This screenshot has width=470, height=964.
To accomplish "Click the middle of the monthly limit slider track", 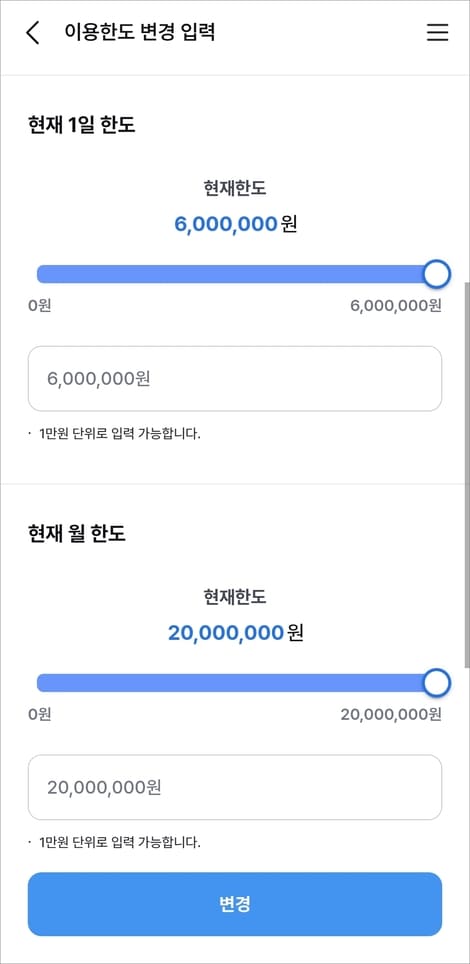I will (x=237, y=682).
